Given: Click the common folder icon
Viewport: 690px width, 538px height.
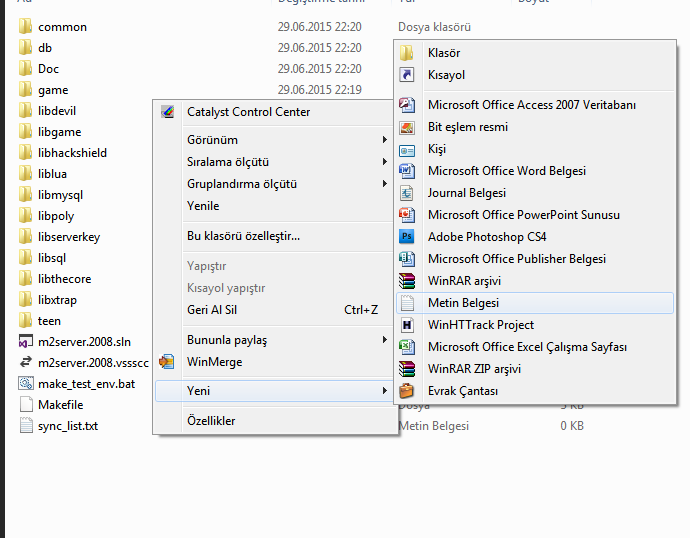Looking at the screenshot, I should click(x=26, y=26).
